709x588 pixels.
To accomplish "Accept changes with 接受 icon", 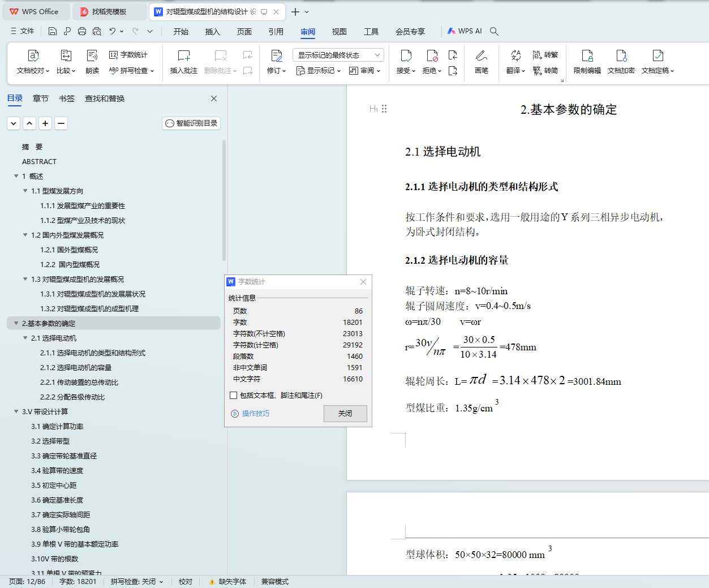I will pyautogui.click(x=406, y=55).
